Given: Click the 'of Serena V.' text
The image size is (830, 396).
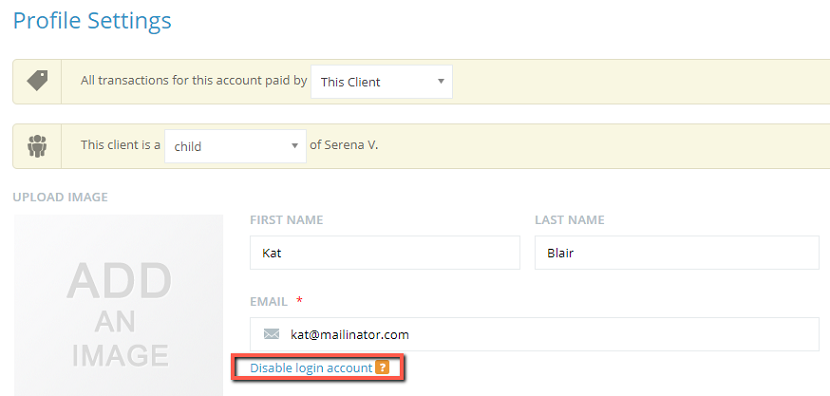Looking at the screenshot, I should tap(344, 145).
